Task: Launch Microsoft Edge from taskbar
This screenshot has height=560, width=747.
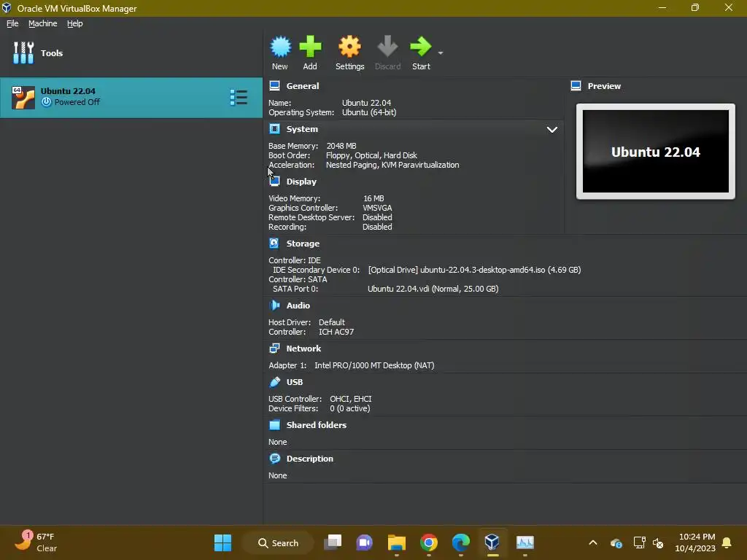Action: [461, 542]
